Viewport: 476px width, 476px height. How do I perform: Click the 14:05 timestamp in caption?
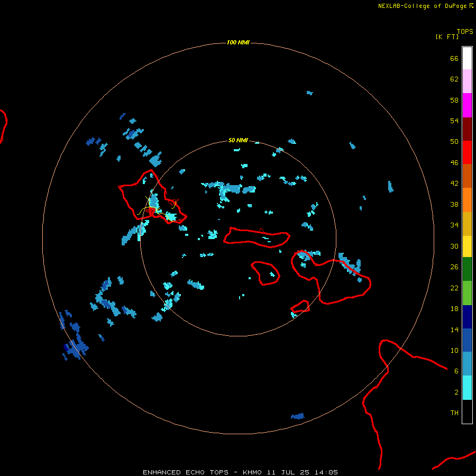click(326, 472)
